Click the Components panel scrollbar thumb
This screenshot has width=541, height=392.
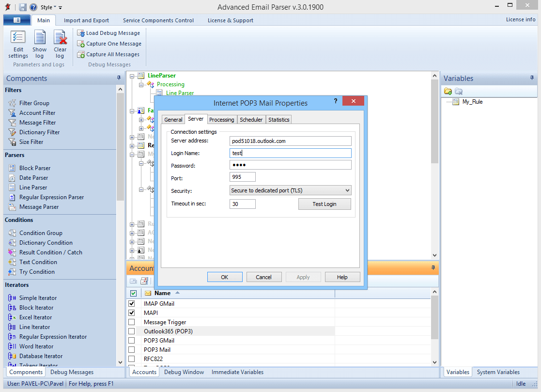(120, 147)
